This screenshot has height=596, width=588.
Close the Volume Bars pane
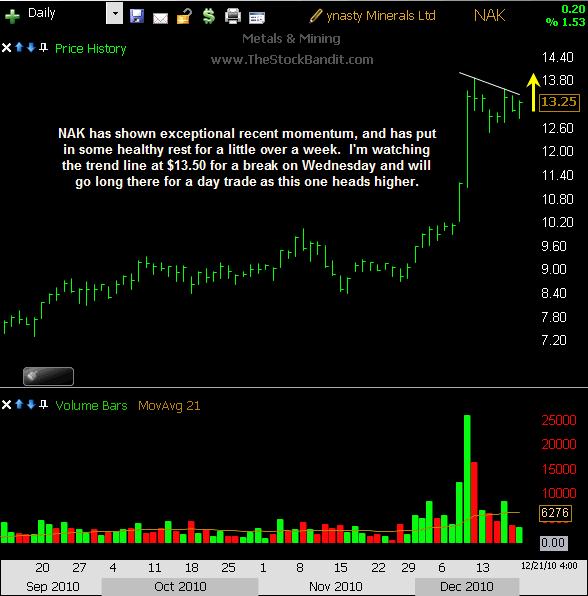tap(6, 404)
